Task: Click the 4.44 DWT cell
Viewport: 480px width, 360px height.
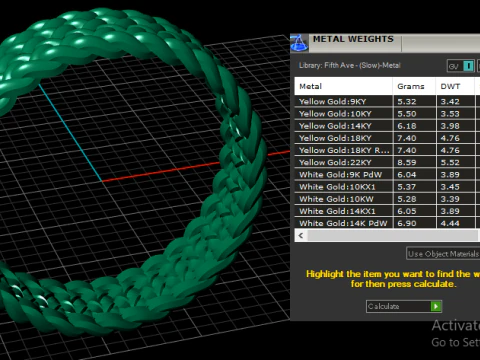Action: coord(456,223)
